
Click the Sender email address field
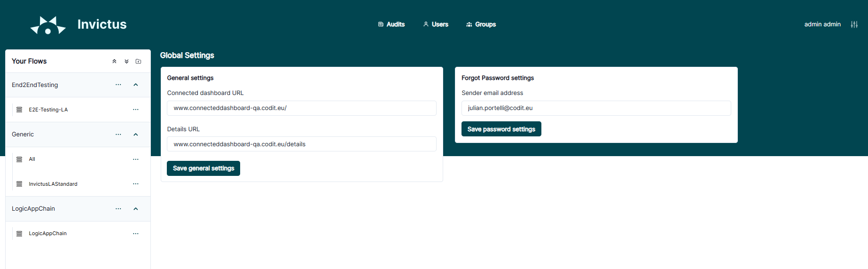[596, 108]
